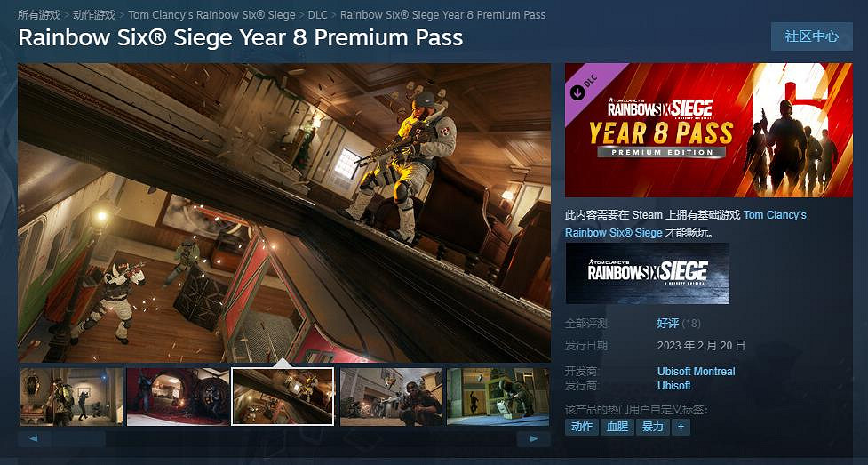Click the screenshot strip scrollbar handle
868x465 pixels.
pos(78,439)
